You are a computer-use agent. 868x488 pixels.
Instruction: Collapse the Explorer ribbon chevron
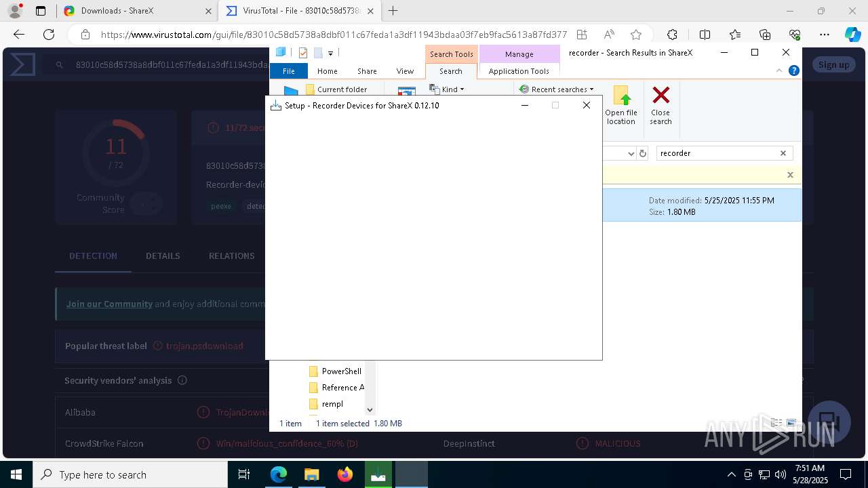point(779,70)
